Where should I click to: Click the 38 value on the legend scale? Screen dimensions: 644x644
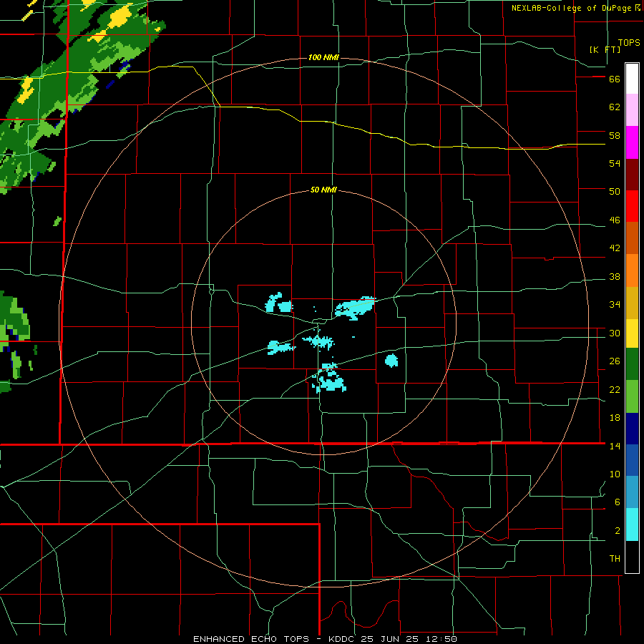click(615, 277)
